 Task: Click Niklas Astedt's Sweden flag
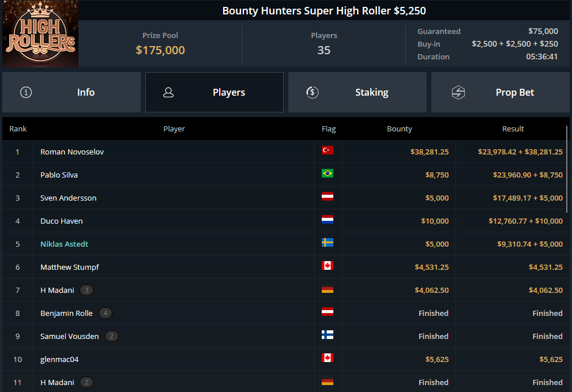(327, 243)
